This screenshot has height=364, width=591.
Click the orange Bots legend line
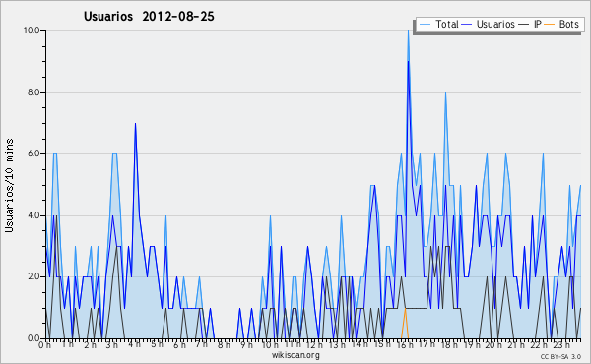[550, 25]
